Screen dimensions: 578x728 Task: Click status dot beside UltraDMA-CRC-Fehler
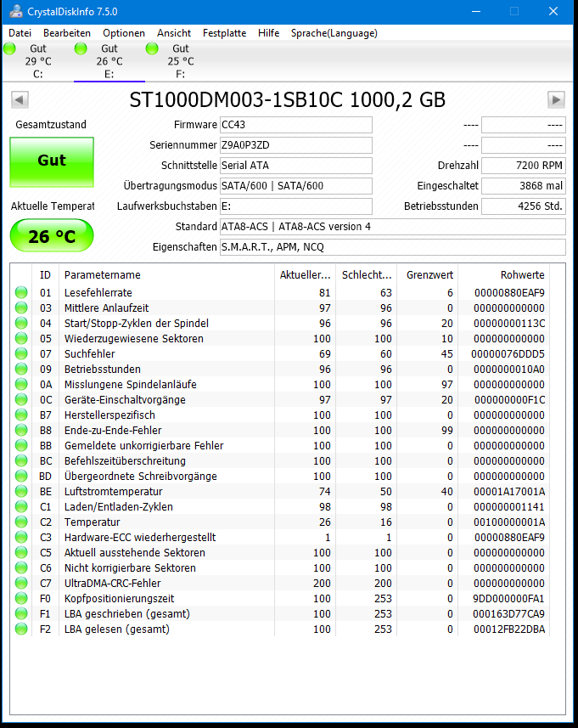click(21, 583)
